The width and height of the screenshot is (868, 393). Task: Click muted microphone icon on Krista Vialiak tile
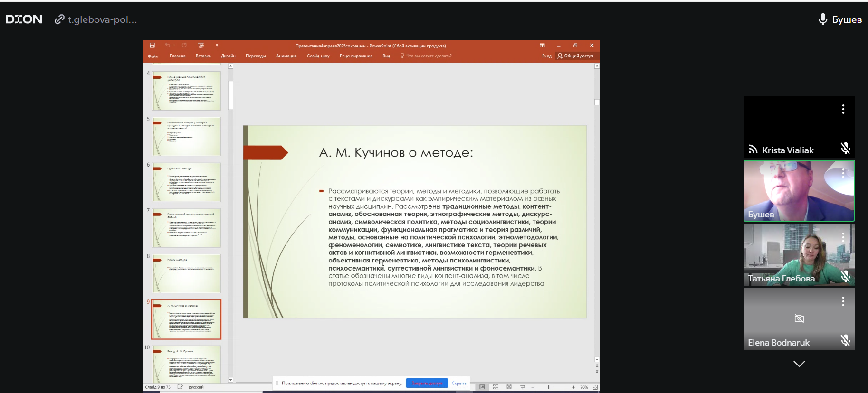pos(845,148)
